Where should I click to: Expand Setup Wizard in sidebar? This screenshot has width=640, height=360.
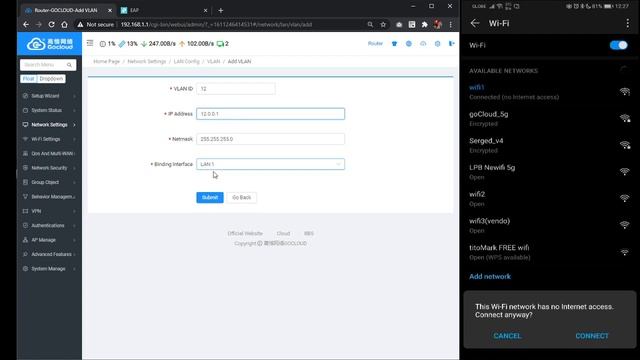point(49,96)
